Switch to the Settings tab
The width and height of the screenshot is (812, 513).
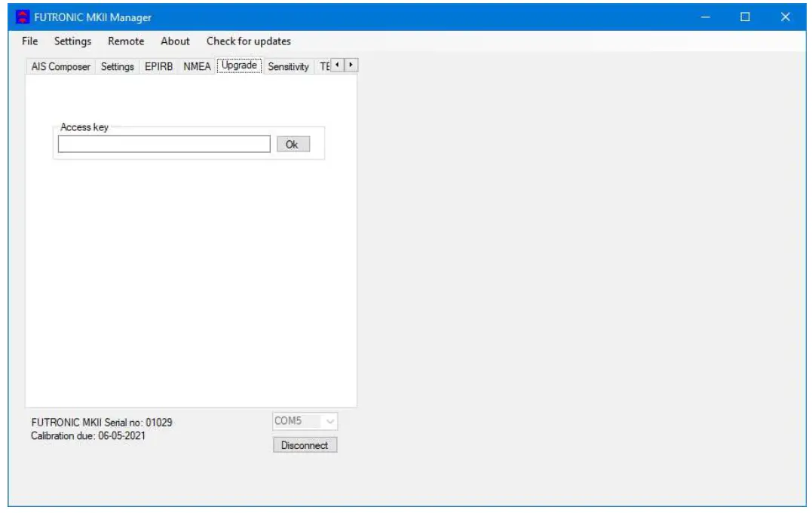point(117,67)
